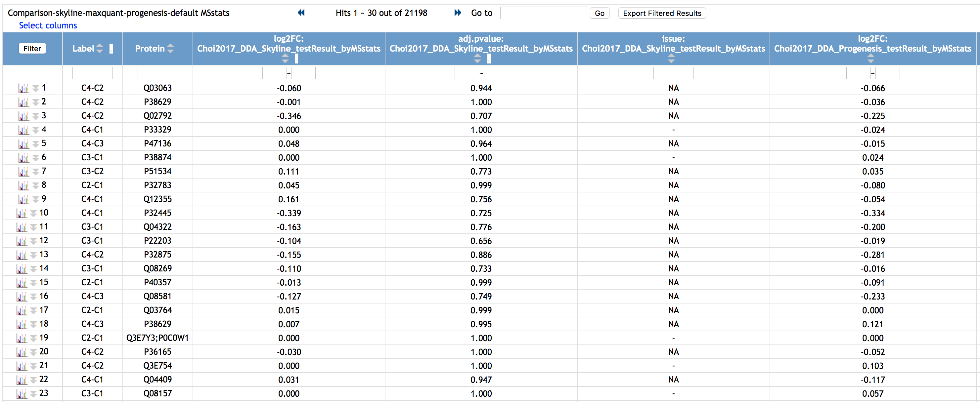Click the Filter button

pyautogui.click(x=32, y=49)
